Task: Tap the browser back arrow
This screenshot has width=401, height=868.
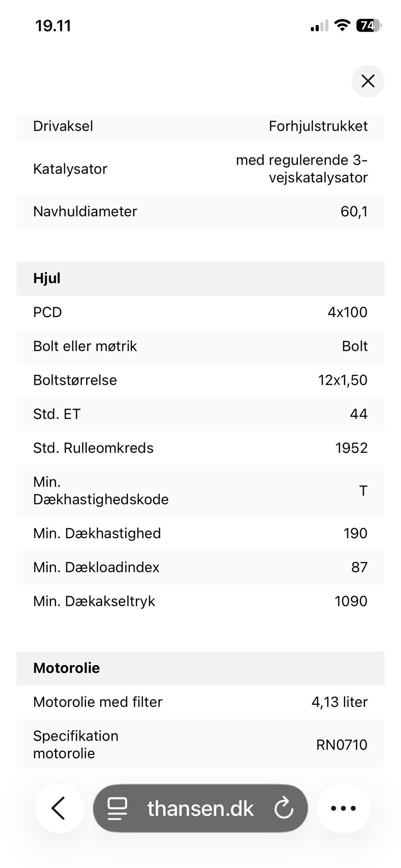Action: pyautogui.click(x=59, y=808)
